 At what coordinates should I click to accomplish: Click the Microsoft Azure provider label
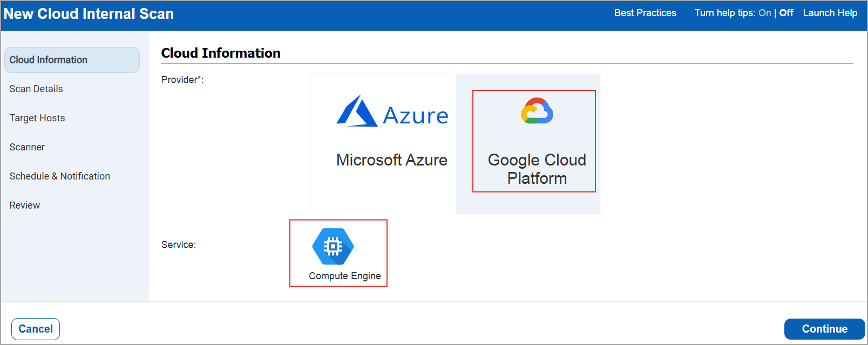(x=392, y=160)
